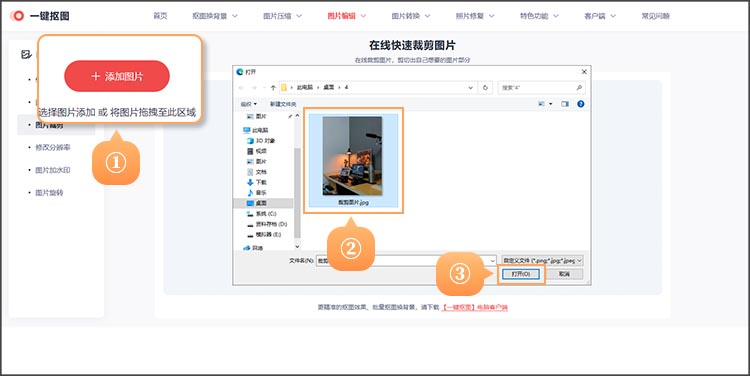Screen dimensions: 750x376
Task: Select the pinned 图片 quick access entry
Action: (x=261, y=116)
